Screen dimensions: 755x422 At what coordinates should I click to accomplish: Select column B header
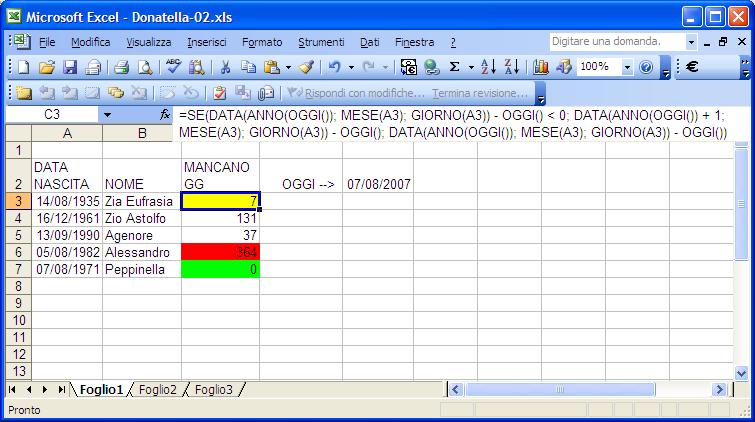point(141,133)
